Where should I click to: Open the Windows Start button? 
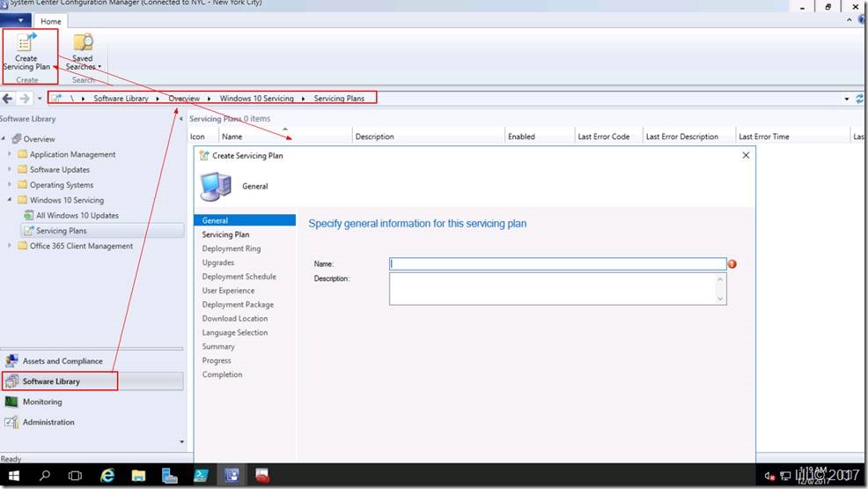(14, 476)
